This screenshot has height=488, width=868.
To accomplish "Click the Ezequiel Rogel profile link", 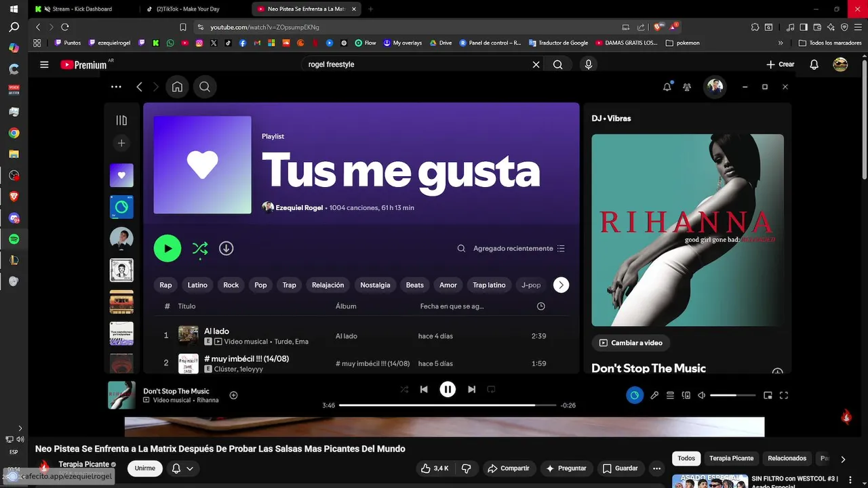I will 299,207.
